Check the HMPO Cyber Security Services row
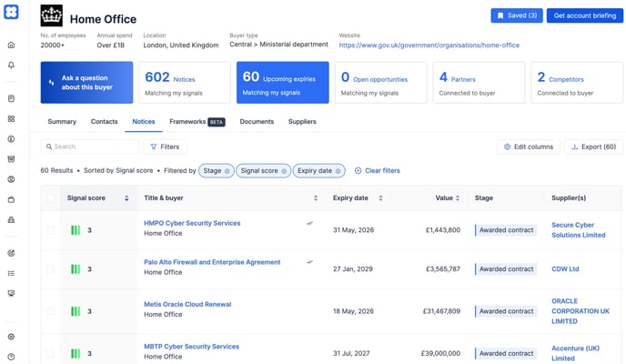The height and width of the screenshot is (364, 626). [x=51, y=230]
